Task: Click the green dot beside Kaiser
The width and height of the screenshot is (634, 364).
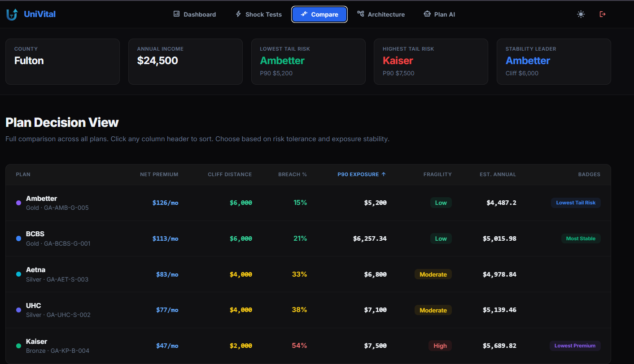Action: tap(18, 346)
